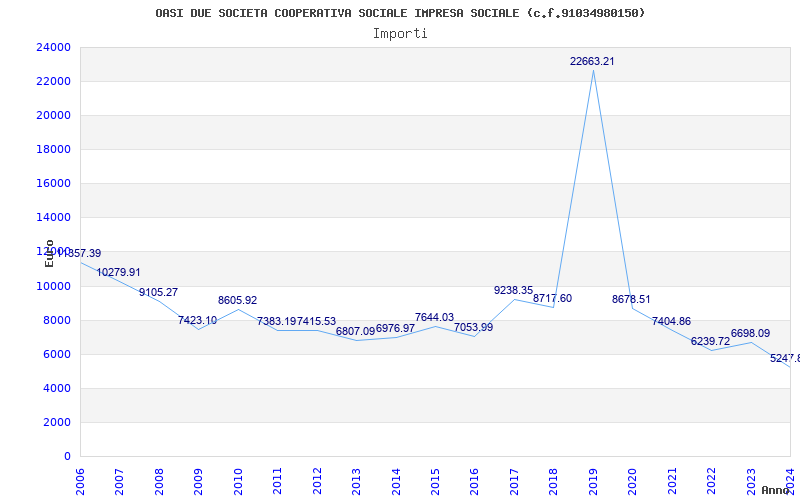
Task: Click the 8678.51 data label
Action: coord(631,299)
